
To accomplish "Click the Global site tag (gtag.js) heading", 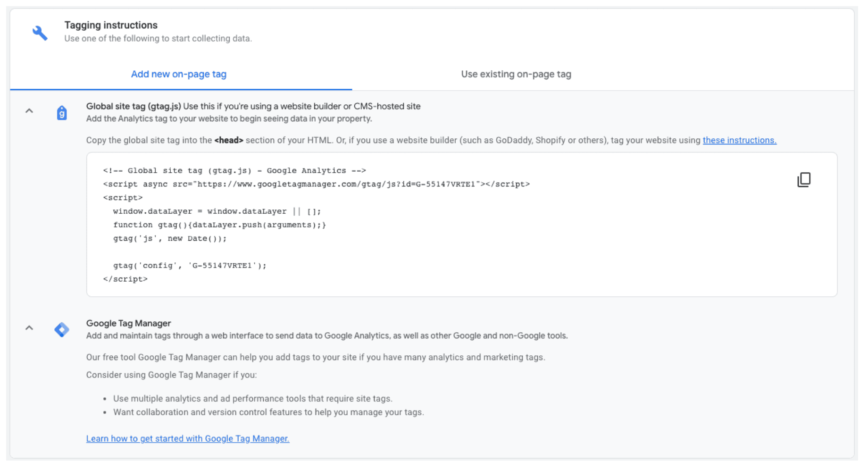I will (134, 106).
